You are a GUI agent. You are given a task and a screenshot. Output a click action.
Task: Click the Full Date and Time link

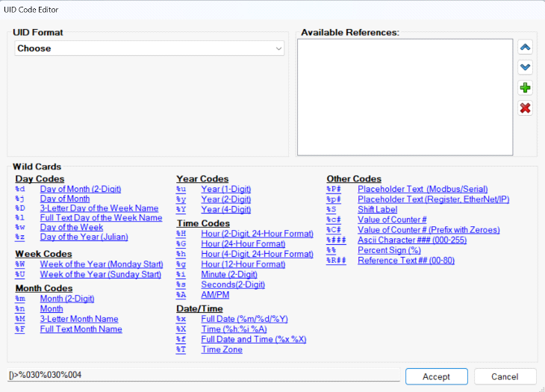click(253, 340)
